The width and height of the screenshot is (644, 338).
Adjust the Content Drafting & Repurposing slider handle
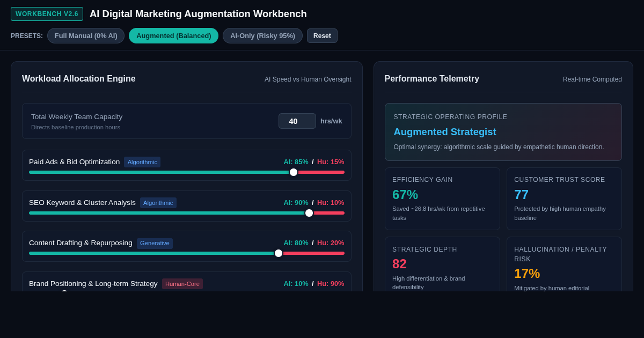coord(279,253)
